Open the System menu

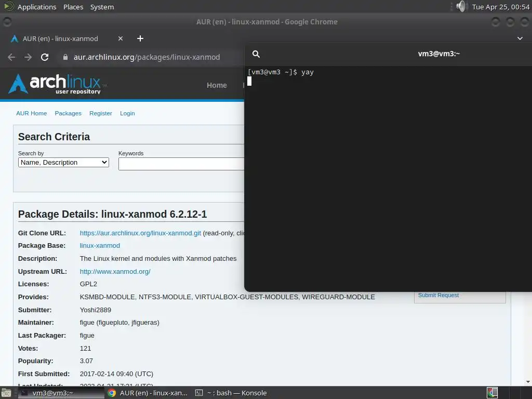coord(102,7)
